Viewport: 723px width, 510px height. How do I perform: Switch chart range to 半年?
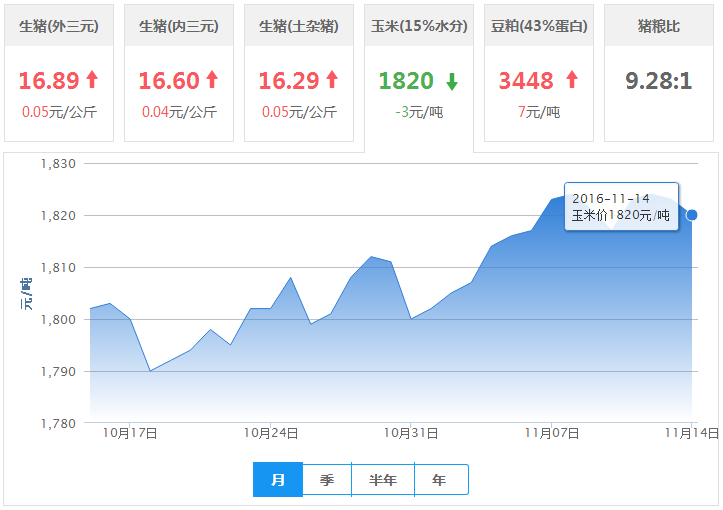coord(383,480)
